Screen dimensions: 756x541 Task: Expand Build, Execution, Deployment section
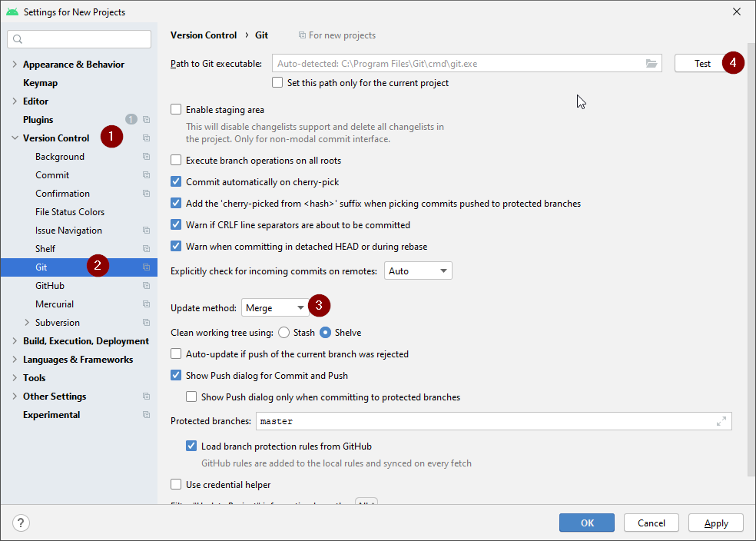click(x=15, y=341)
